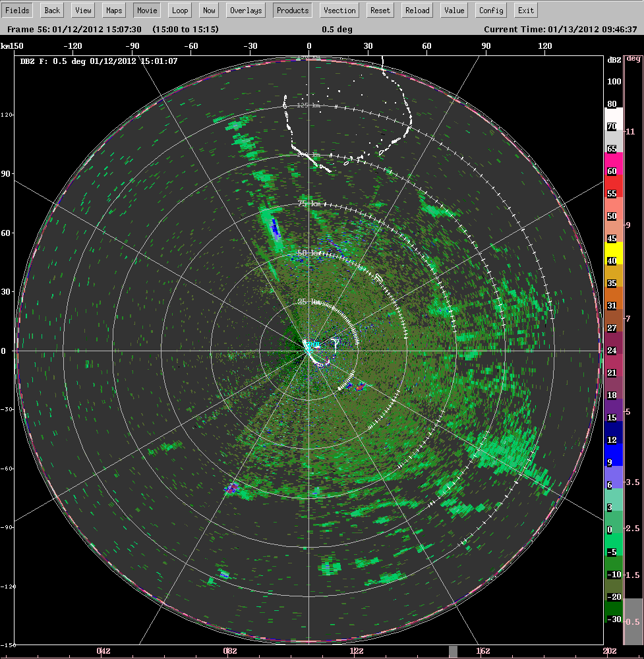Screen dimensions: 644x659
Task: Click the Back button in toolbar
Action: tap(52, 11)
